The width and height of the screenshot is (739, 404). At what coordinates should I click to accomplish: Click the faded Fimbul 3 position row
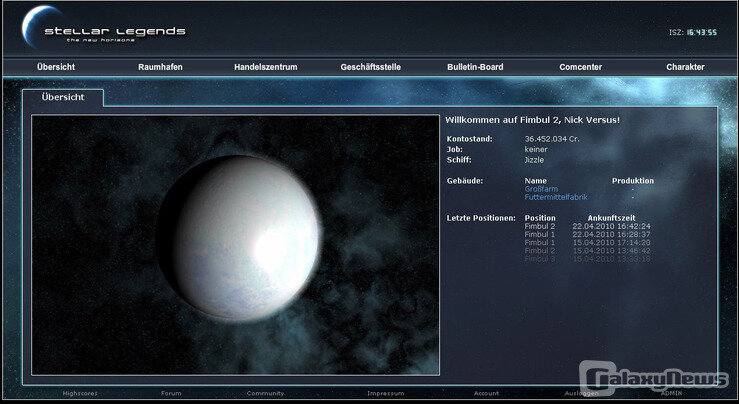(587, 259)
